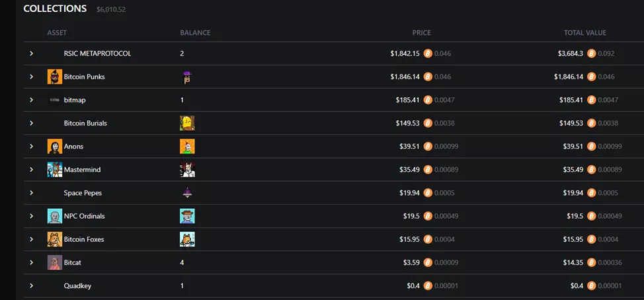Open the Bitcoin Burials balance thumbnail
The height and width of the screenshot is (300, 644).
click(x=187, y=123)
